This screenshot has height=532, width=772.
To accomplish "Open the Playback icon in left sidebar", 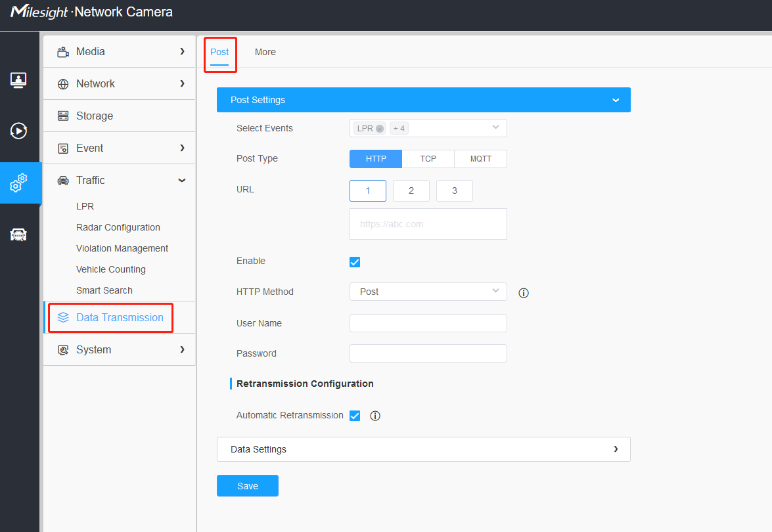I will pos(18,131).
